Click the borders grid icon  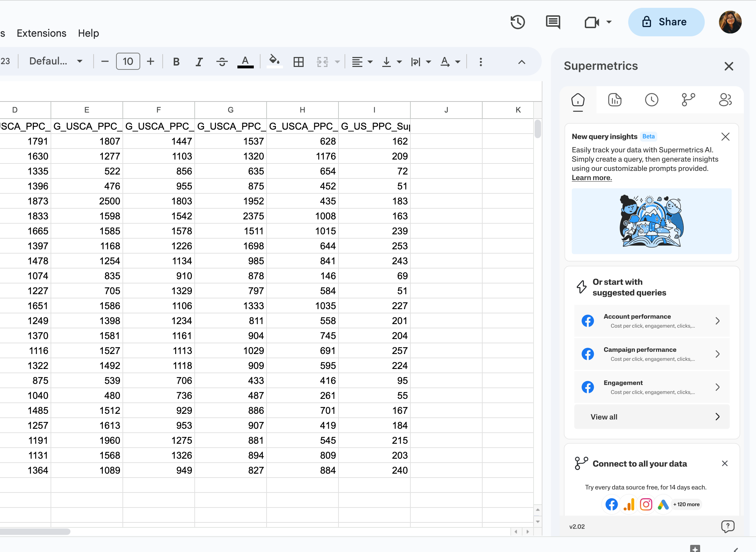(298, 62)
